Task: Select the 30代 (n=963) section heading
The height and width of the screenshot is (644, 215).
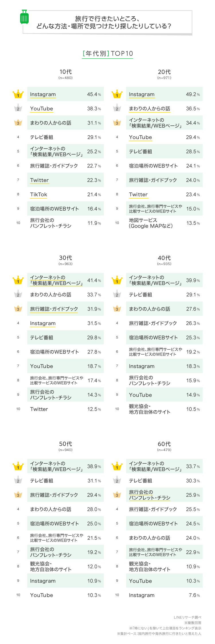Action: (65, 260)
